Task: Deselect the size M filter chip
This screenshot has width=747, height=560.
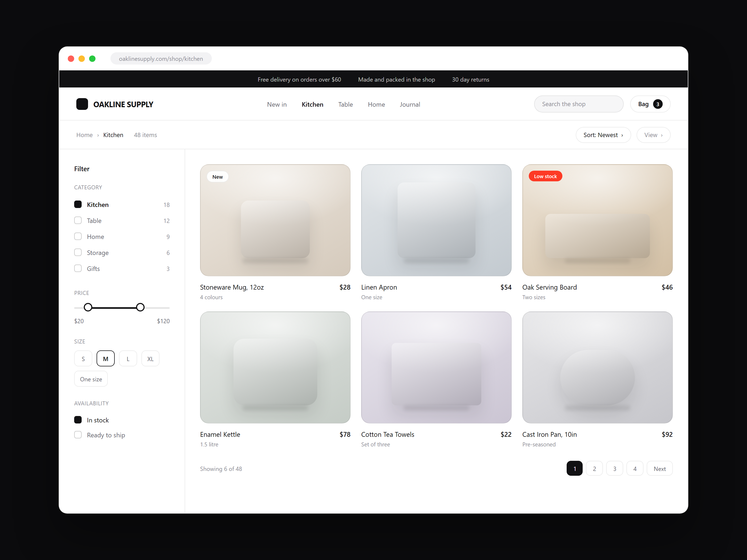Action: pos(105,358)
